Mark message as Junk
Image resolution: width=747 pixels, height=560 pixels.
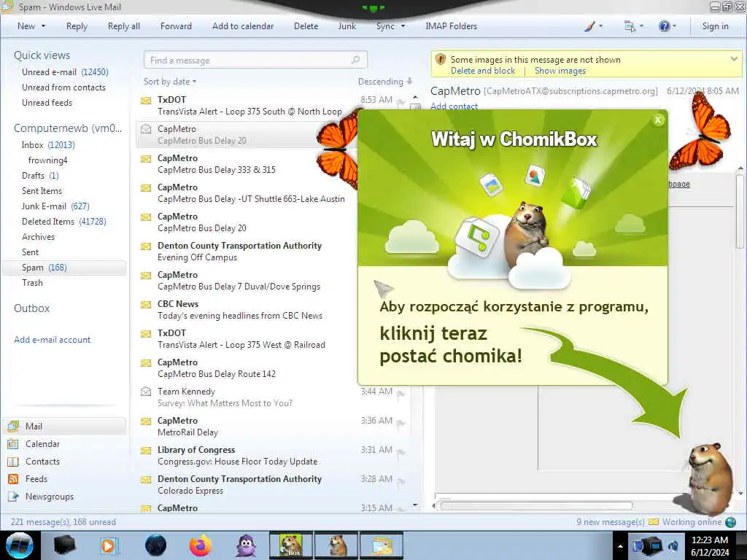click(x=347, y=26)
